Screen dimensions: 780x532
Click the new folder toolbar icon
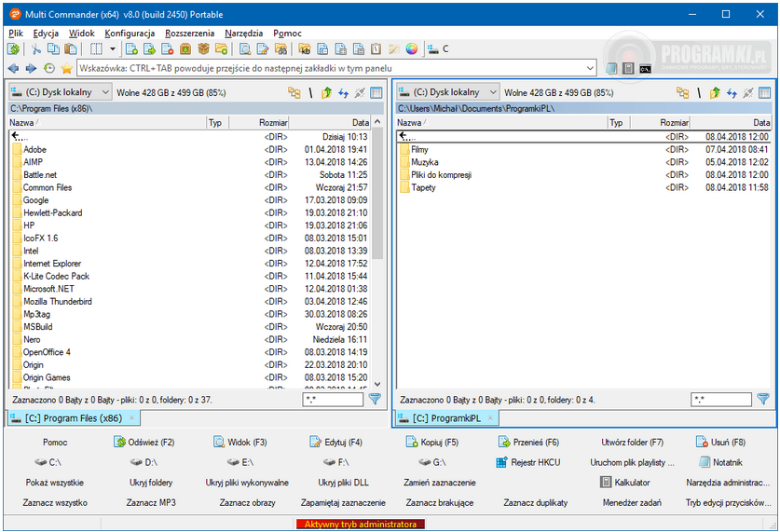tap(221, 48)
